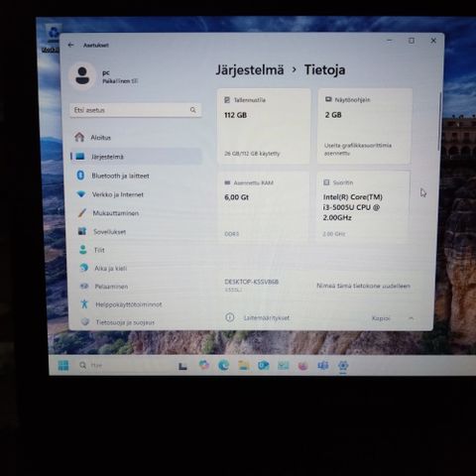This screenshot has height=476, width=476.
Task: Open the Windows Start menu
Action: point(63,365)
